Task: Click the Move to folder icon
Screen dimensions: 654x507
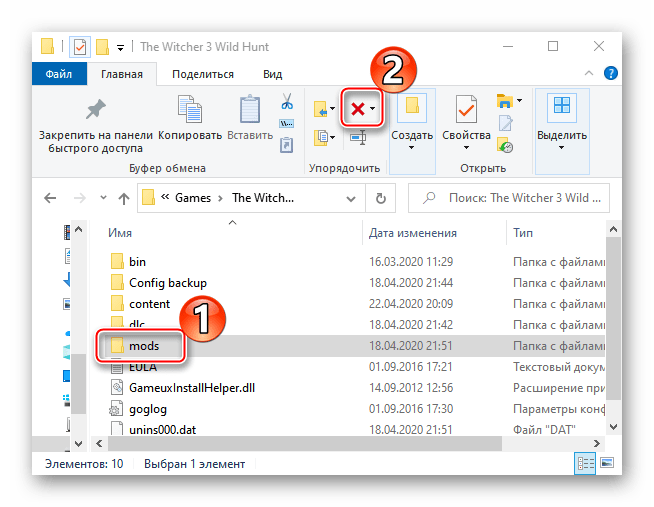Action: [x=320, y=109]
